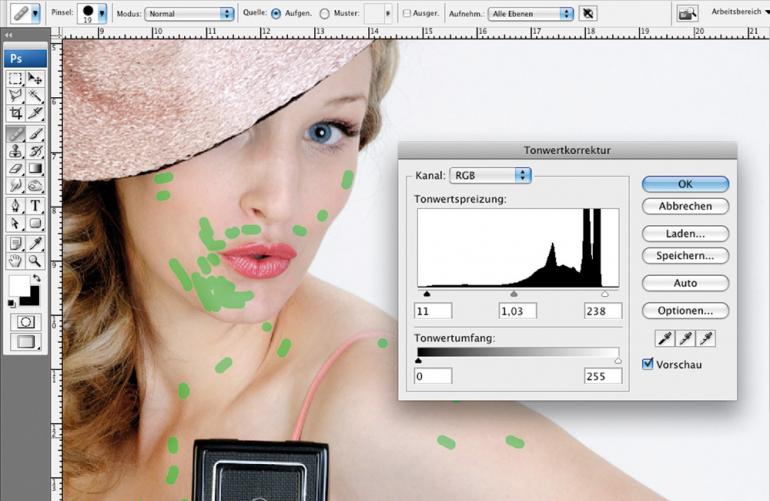
Task: Select the Slice tool
Action: [x=35, y=113]
